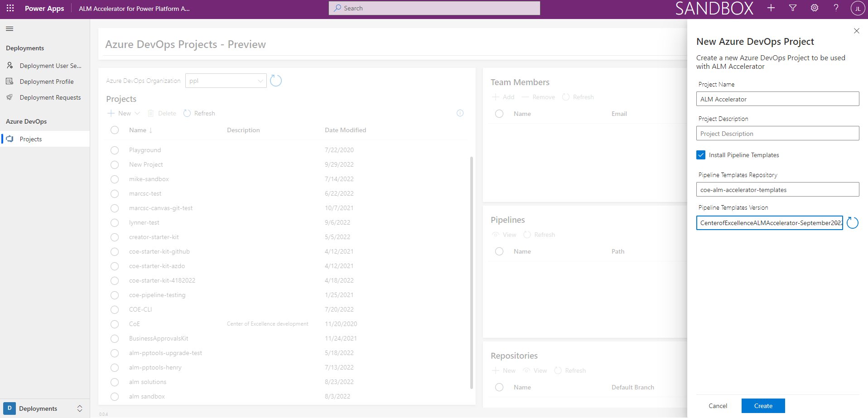The height and width of the screenshot is (418, 868).
Task: Expand the New project dropdown chevron
Action: click(x=137, y=113)
